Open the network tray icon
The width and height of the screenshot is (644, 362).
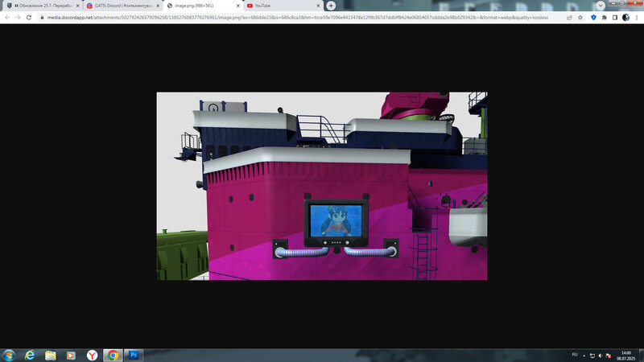click(x=592, y=356)
